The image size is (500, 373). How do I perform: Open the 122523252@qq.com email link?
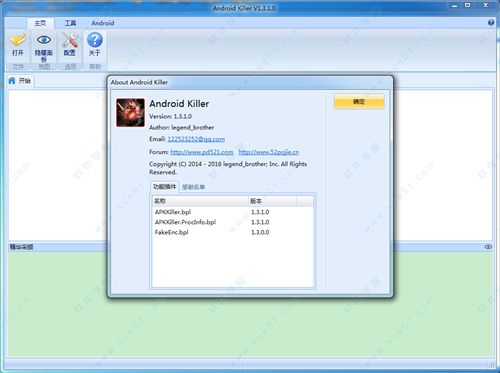196,139
